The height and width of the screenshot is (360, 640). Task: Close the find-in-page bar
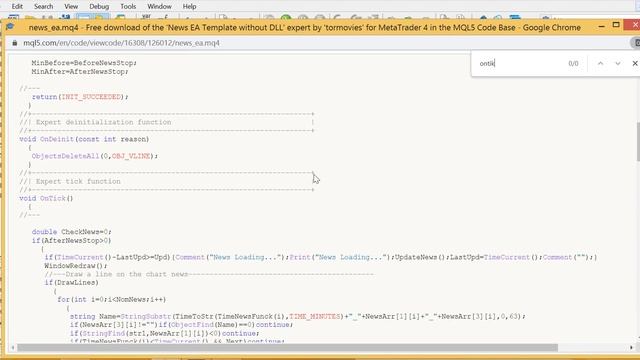635,63
